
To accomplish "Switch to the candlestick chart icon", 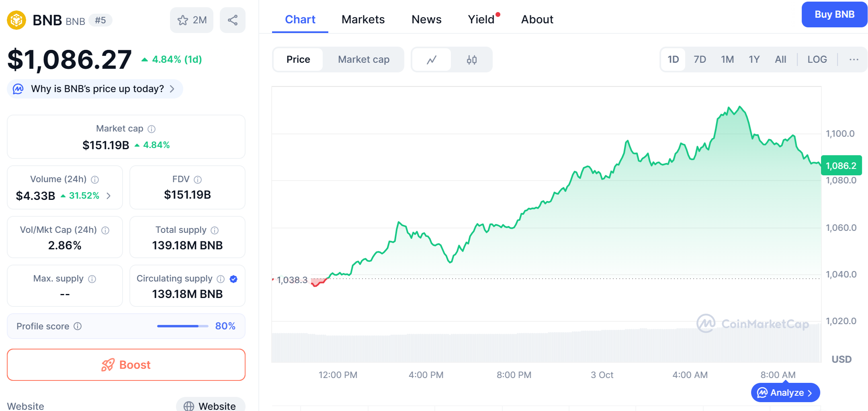I will point(472,60).
